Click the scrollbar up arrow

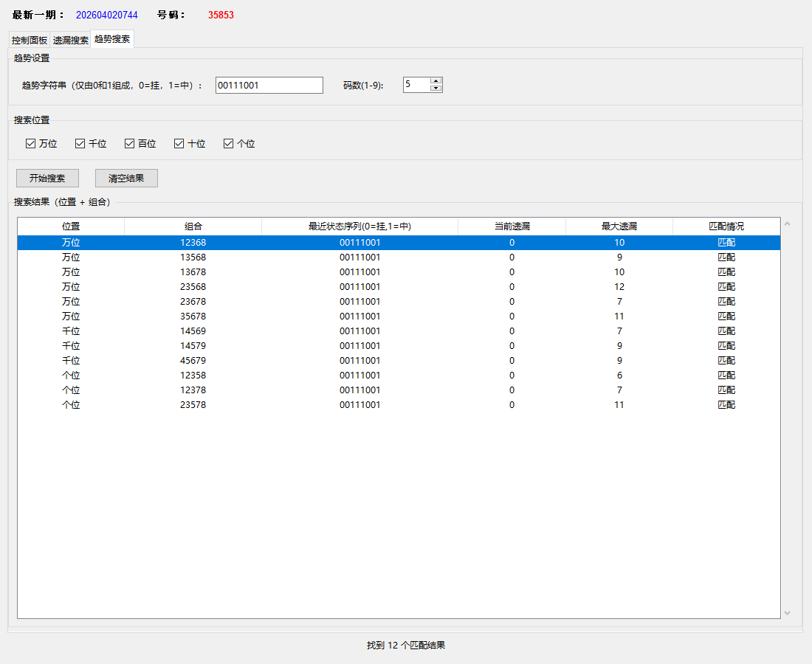tap(787, 224)
